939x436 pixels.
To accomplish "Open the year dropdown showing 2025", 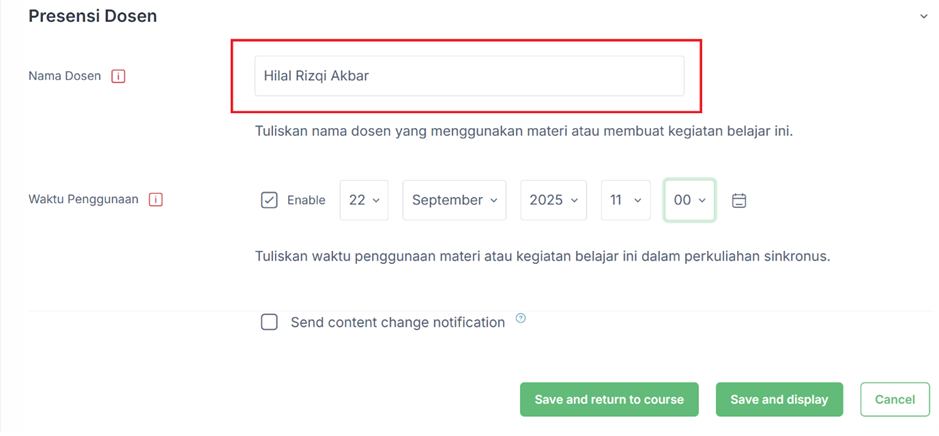I will click(554, 200).
